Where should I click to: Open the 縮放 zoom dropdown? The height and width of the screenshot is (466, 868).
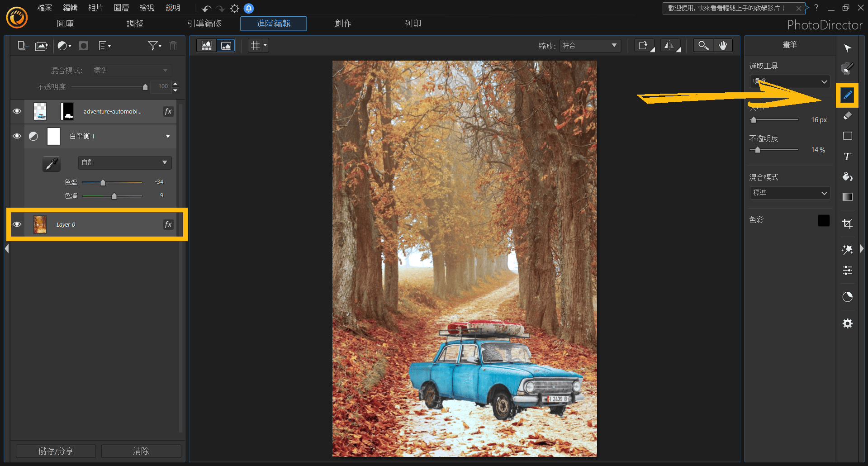[590, 46]
